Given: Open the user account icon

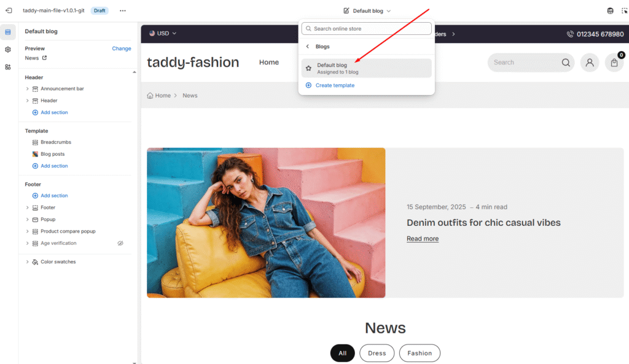Looking at the screenshot, I should coord(590,63).
